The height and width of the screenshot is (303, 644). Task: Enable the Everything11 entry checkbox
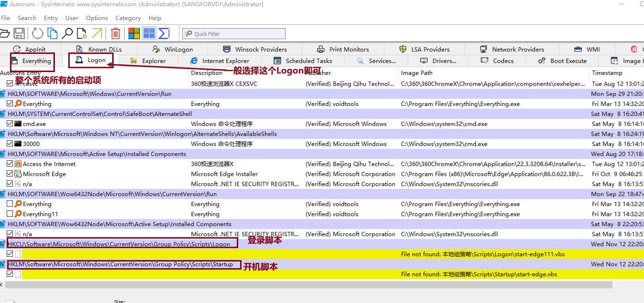point(10,214)
